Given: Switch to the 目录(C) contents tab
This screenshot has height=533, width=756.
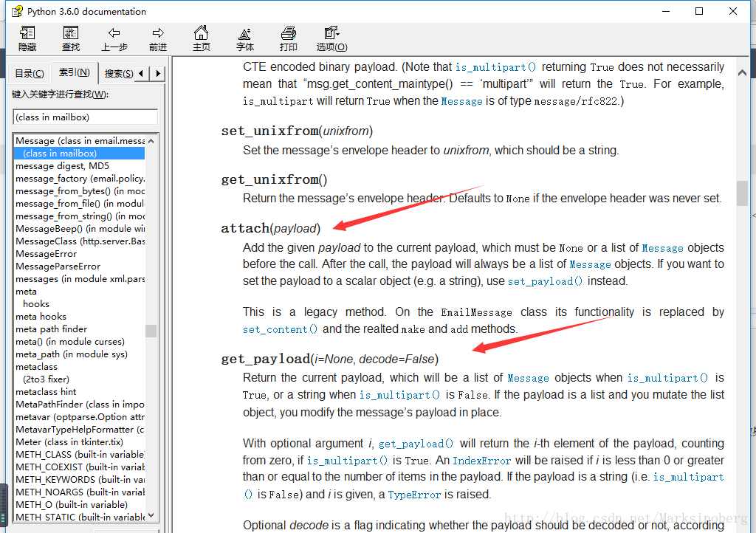Looking at the screenshot, I should pyautogui.click(x=29, y=73).
